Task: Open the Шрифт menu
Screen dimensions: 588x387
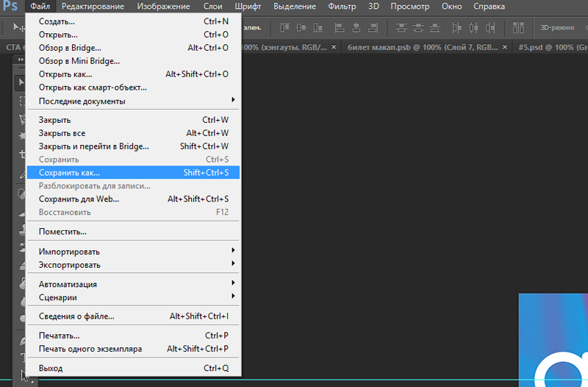Action: pos(248,7)
